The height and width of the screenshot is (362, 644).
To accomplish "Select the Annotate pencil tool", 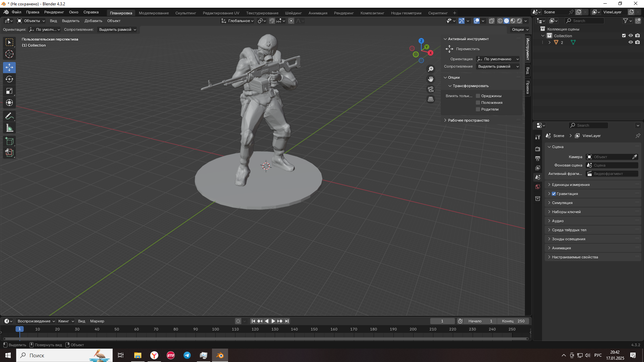I will click(x=9, y=116).
